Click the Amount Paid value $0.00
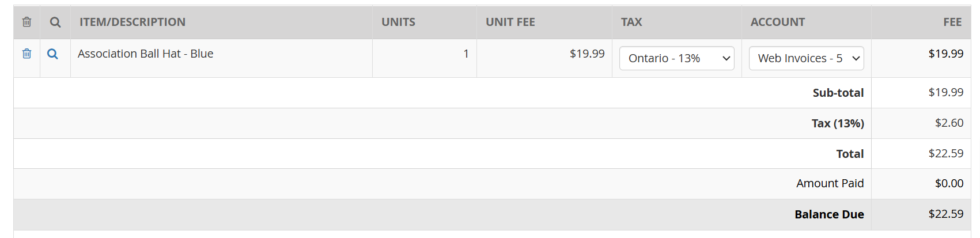The width and height of the screenshot is (980, 238). point(949,183)
